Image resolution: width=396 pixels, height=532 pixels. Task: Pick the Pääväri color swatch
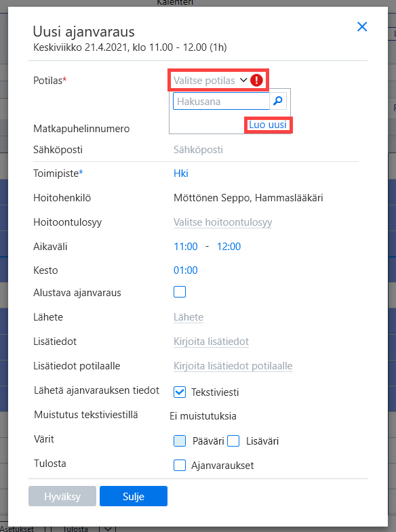click(x=180, y=441)
